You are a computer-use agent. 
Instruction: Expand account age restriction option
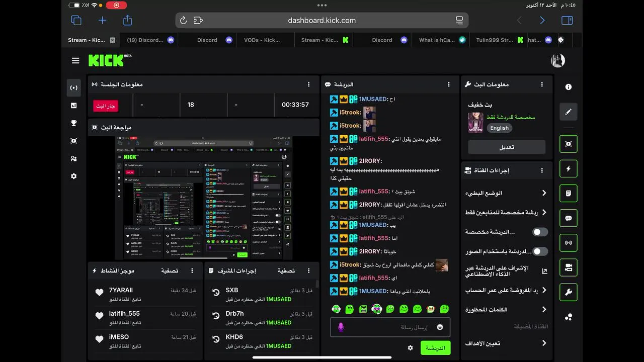[x=507, y=291]
